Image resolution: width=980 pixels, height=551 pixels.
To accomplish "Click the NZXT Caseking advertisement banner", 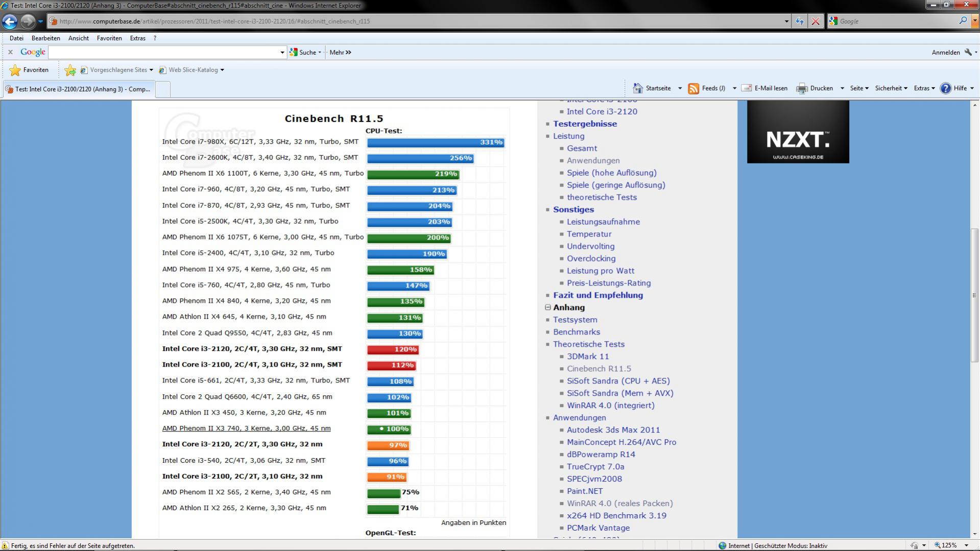I will coord(798,132).
